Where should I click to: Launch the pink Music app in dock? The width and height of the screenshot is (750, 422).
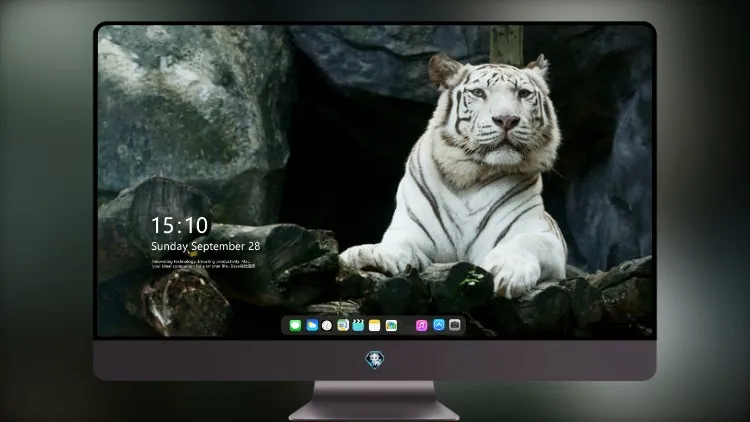point(421,325)
